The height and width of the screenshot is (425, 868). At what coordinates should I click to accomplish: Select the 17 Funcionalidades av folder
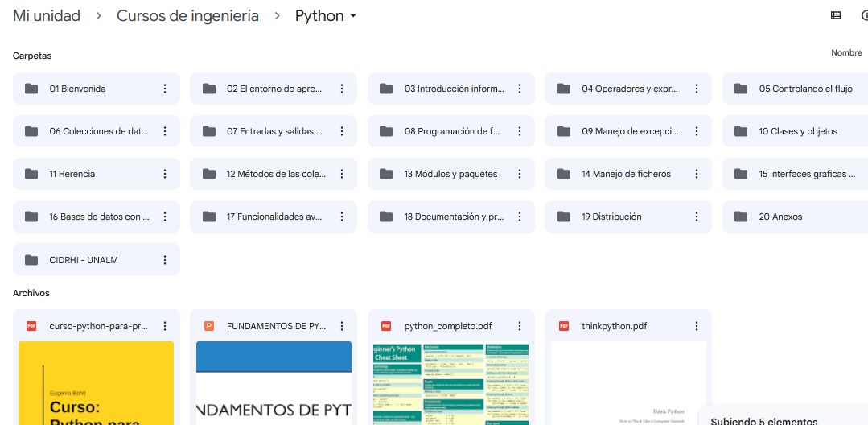tap(274, 217)
